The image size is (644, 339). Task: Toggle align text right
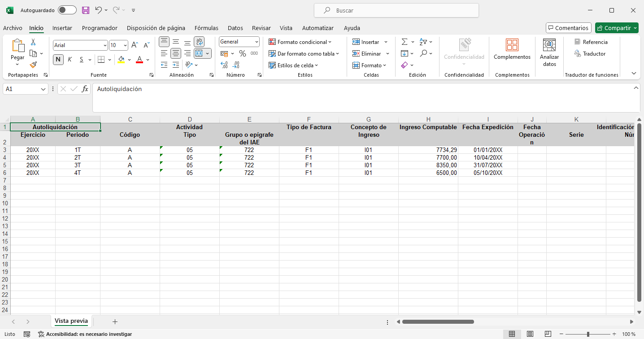pyautogui.click(x=187, y=53)
